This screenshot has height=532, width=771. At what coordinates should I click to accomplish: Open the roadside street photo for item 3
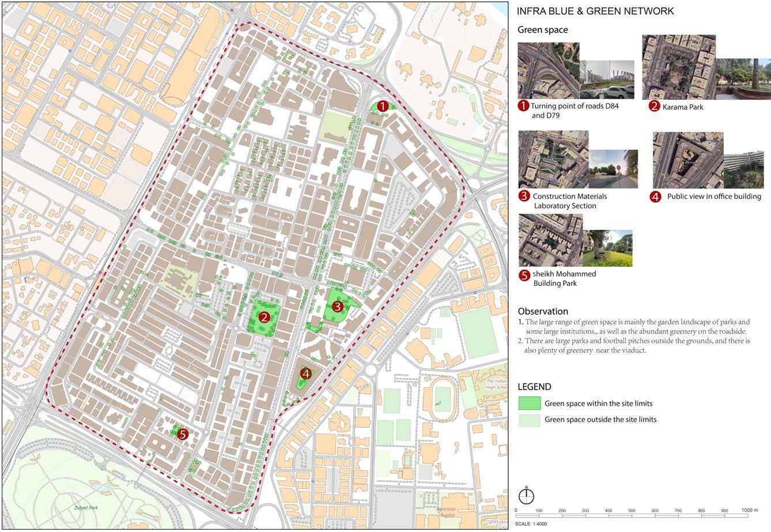coord(613,169)
